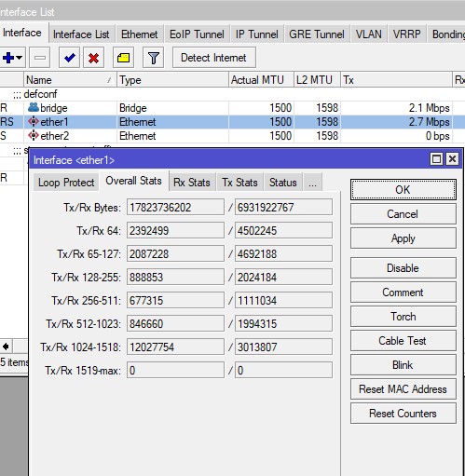
Task: Sort by Actual MTU column header
Action: pyautogui.click(x=261, y=80)
